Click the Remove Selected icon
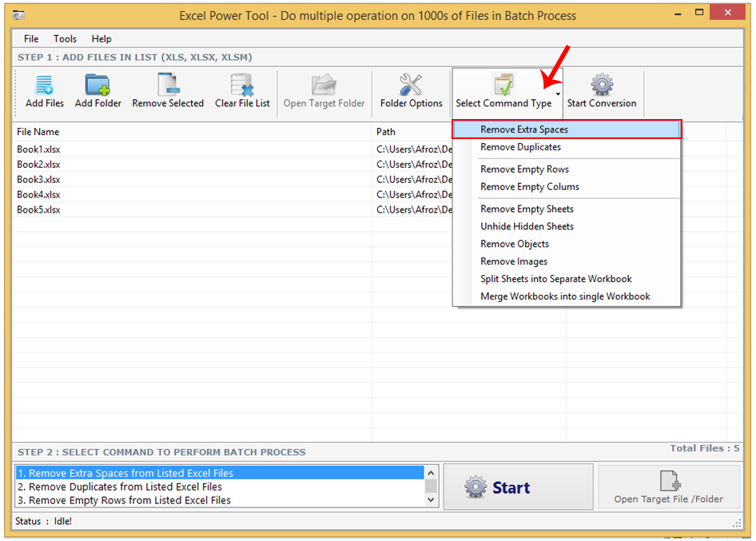The width and height of the screenshot is (756, 541). point(169,85)
